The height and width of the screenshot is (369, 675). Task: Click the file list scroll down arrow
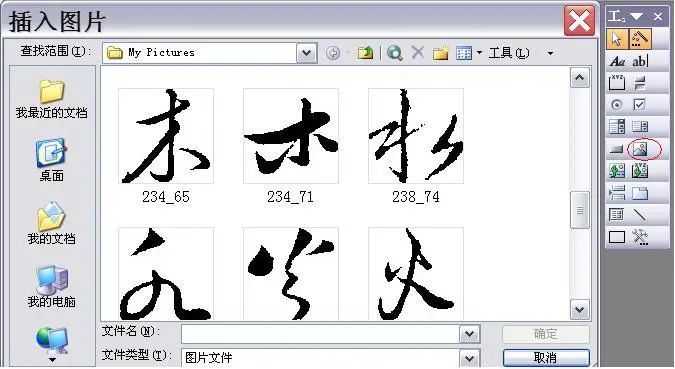[579, 309]
